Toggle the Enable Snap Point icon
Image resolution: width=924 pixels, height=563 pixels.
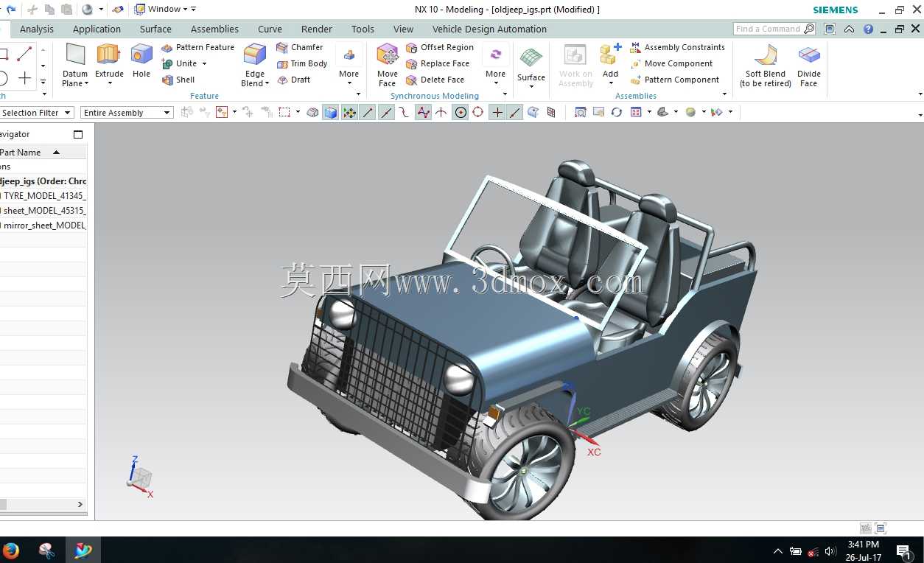(349, 112)
